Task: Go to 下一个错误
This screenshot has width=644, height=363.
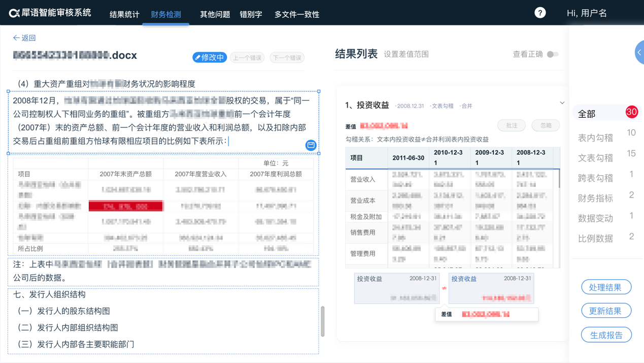Action: [287, 58]
